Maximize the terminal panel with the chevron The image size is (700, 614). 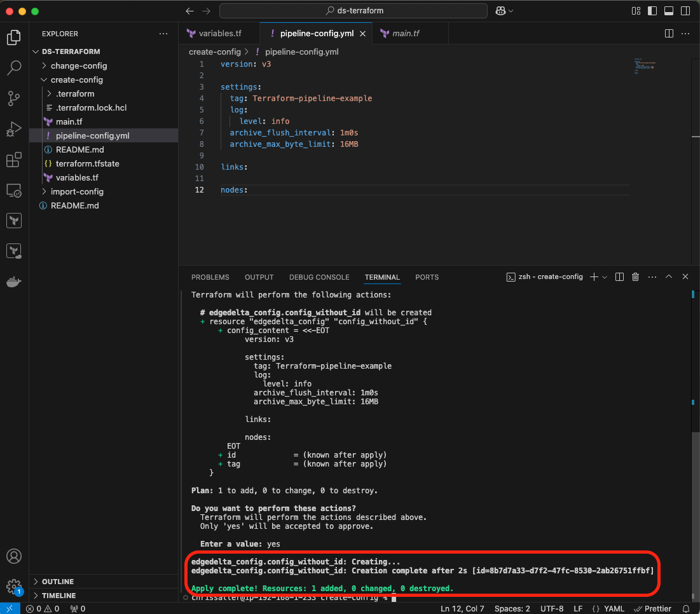(x=669, y=277)
